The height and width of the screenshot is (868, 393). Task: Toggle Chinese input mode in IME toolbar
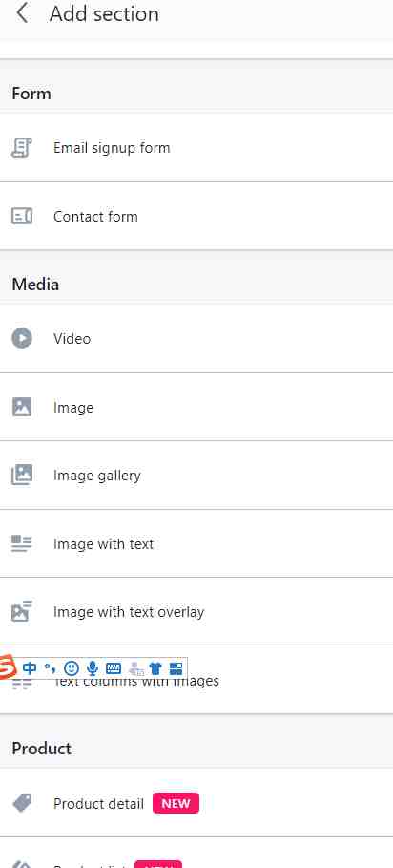tap(30, 668)
